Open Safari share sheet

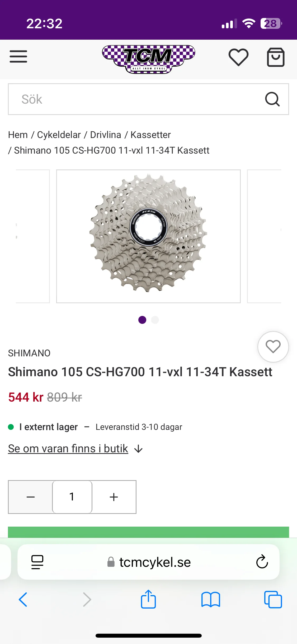148,599
